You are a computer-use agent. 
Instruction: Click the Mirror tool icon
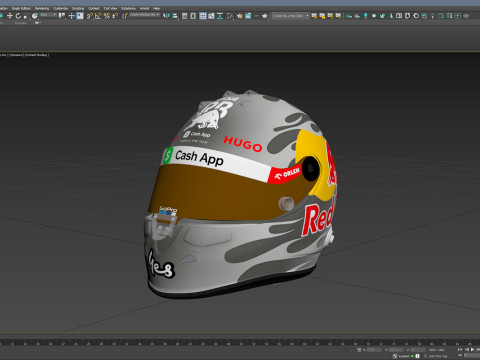point(166,16)
